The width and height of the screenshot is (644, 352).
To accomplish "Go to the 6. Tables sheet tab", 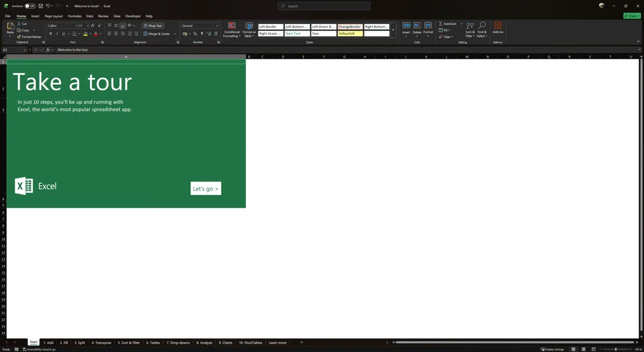I will 153,343.
